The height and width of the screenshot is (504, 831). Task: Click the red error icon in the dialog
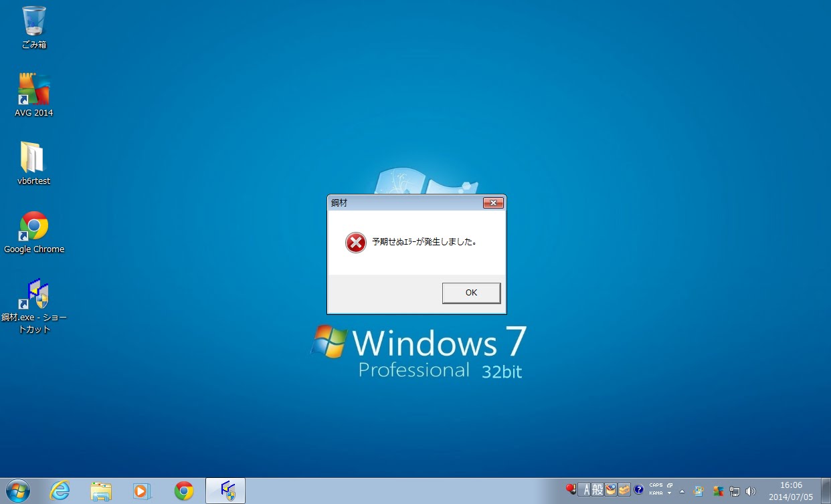click(x=356, y=242)
